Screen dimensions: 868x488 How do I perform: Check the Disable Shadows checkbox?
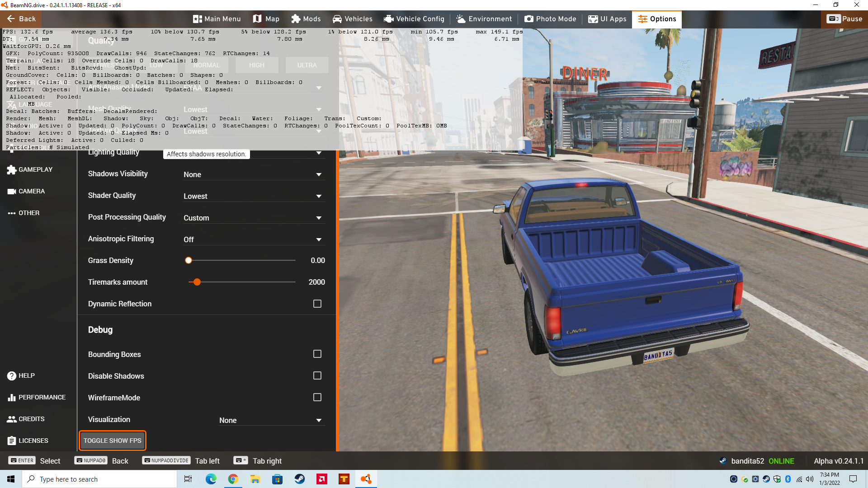pos(317,375)
